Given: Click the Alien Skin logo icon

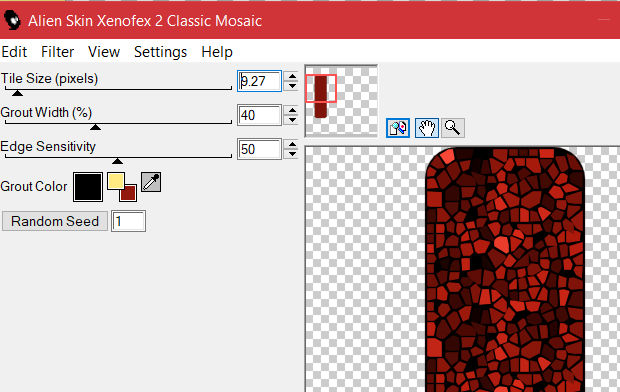Looking at the screenshot, I should (x=12, y=20).
